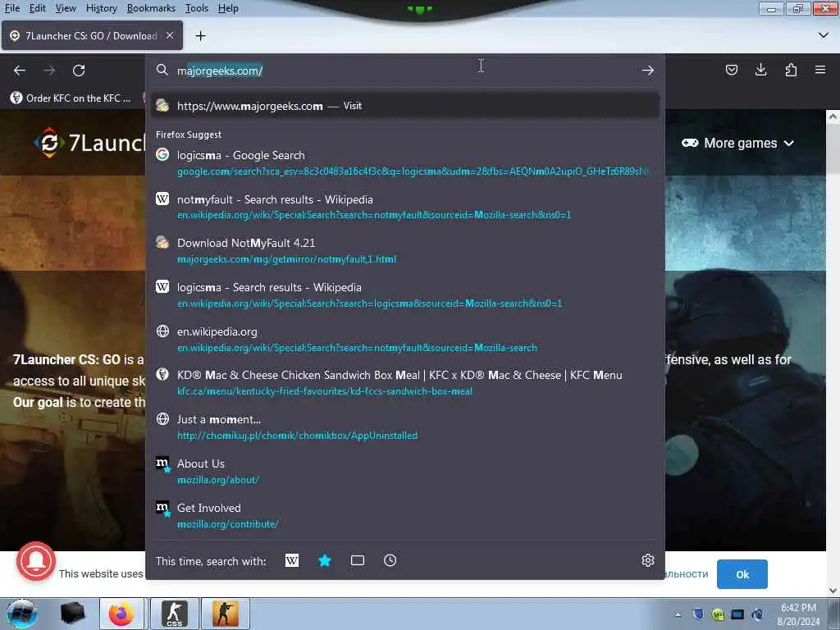Click the Go arrow in address bar
This screenshot has width=840, height=630.
[648, 71]
